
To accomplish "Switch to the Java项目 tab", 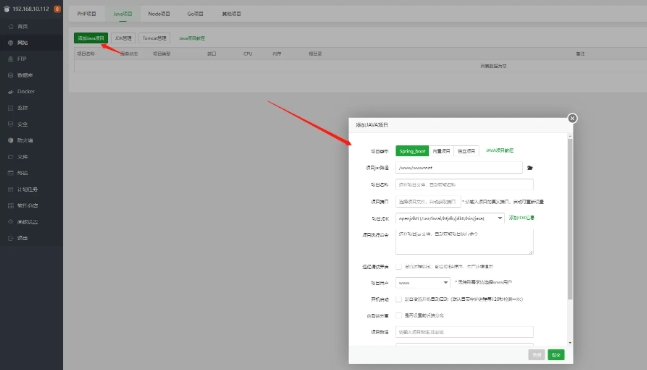I will coord(123,14).
